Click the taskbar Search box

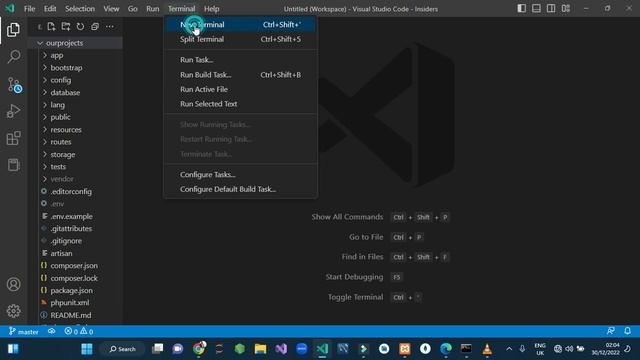122,349
